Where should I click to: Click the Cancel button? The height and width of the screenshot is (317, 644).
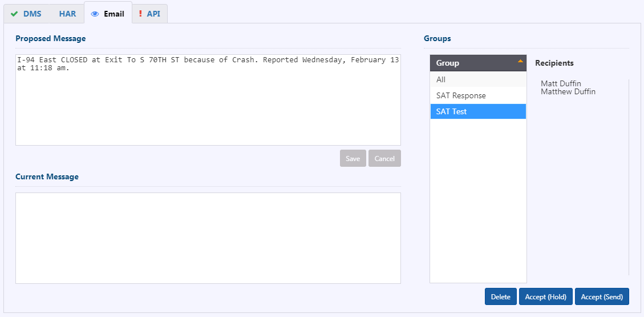[x=384, y=158]
